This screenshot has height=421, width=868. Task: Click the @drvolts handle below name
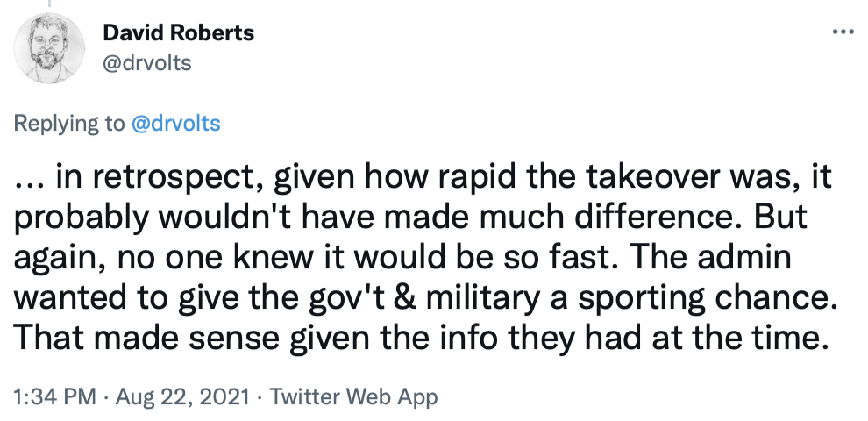click(x=147, y=63)
